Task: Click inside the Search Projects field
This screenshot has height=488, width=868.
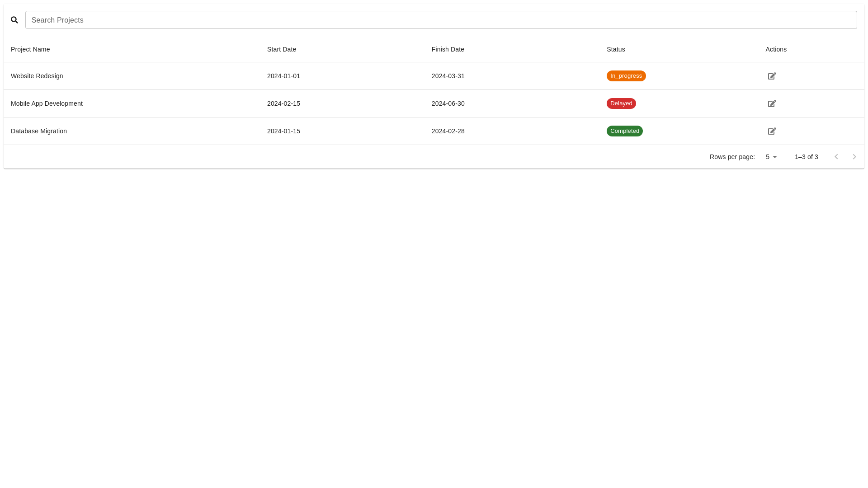Action: 271,20
